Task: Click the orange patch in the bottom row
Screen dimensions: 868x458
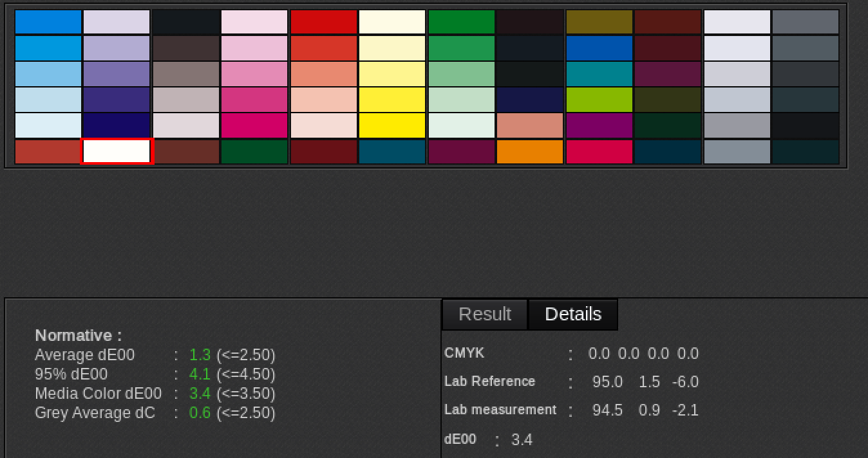Action: tap(530, 152)
